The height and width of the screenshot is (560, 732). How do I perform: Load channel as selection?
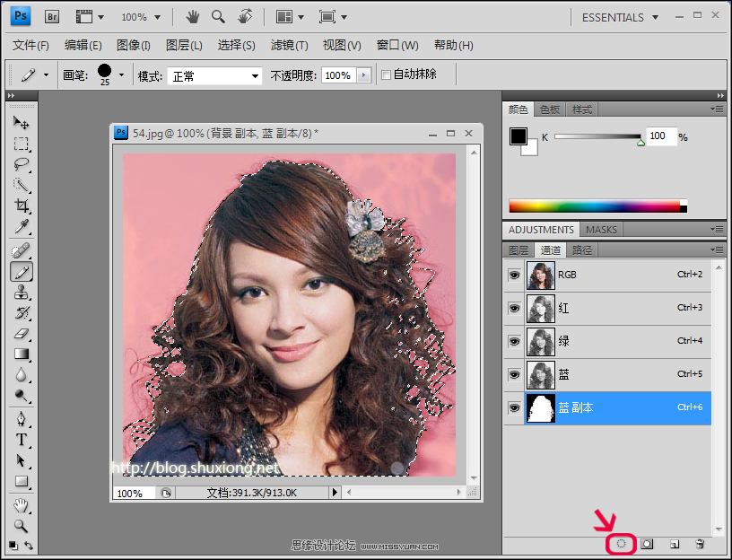[x=621, y=544]
